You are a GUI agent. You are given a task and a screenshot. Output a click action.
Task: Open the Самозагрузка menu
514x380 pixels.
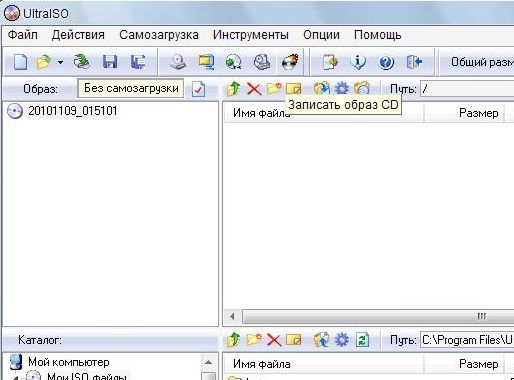[159, 35]
